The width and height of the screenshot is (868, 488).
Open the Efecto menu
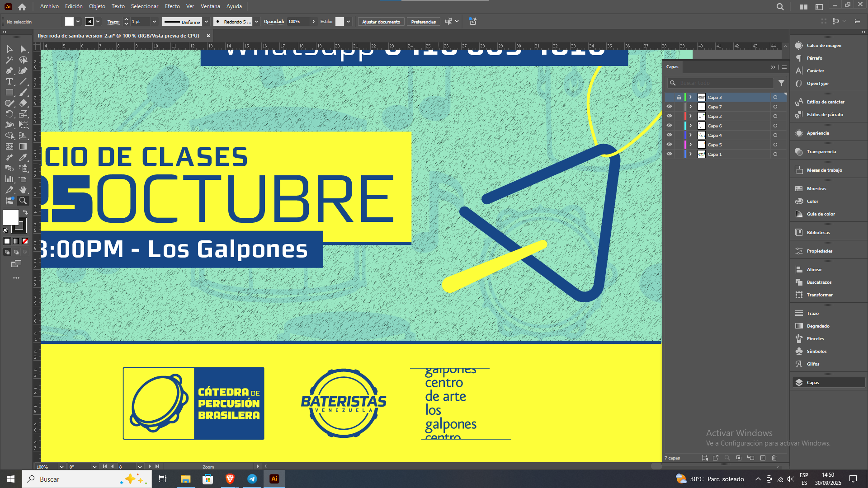tap(172, 6)
